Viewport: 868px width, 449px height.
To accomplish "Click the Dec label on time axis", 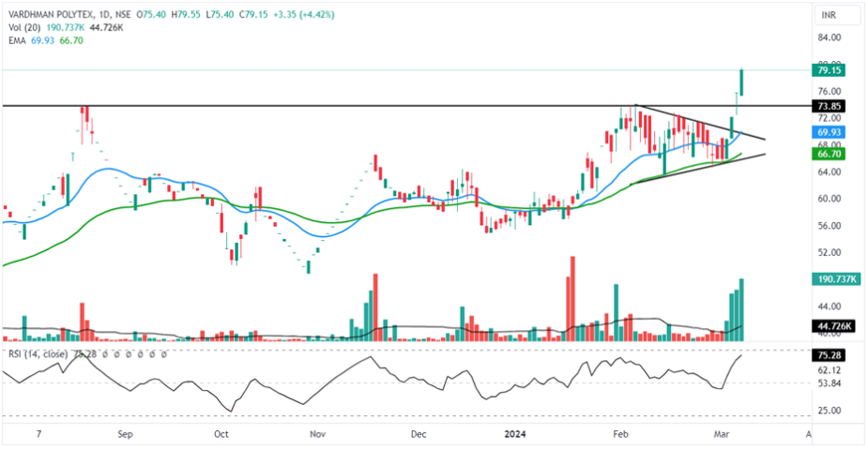I will (419, 435).
